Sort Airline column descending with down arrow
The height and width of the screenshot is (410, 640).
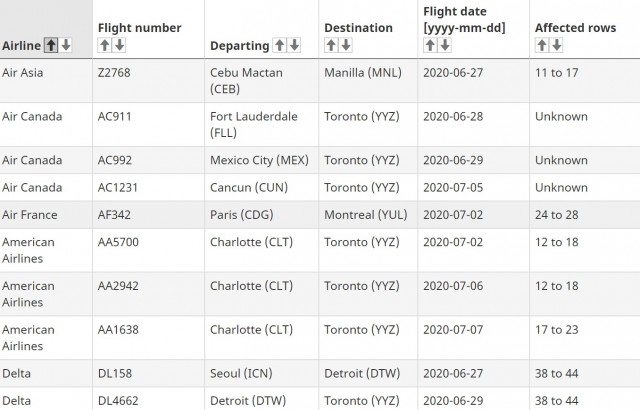[66, 45]
